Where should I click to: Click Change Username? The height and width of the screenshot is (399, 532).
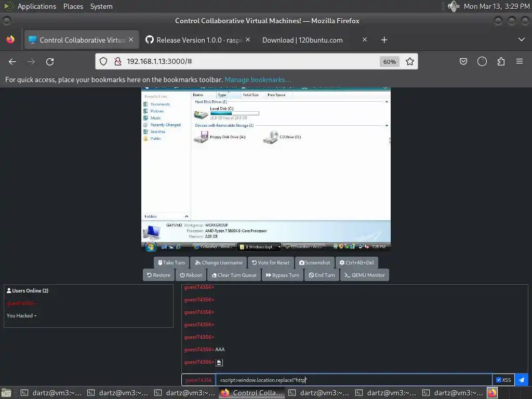[x=219, y=262]
